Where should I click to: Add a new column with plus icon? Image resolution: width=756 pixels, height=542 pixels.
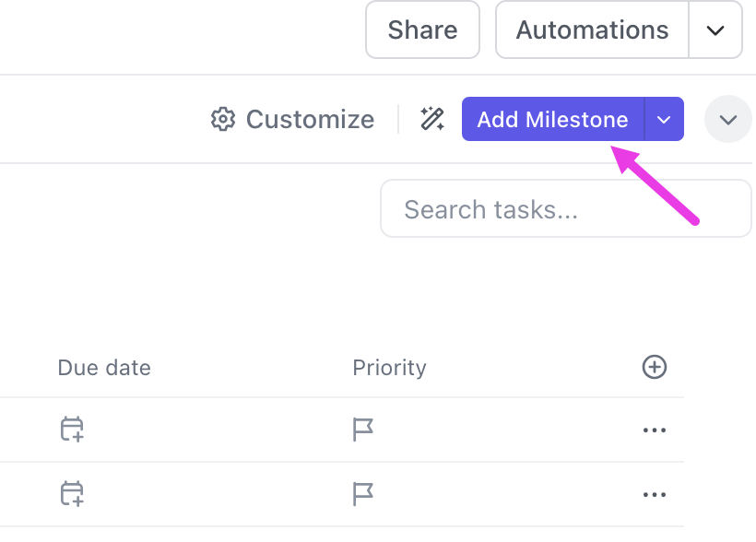[x=654, y=368]
